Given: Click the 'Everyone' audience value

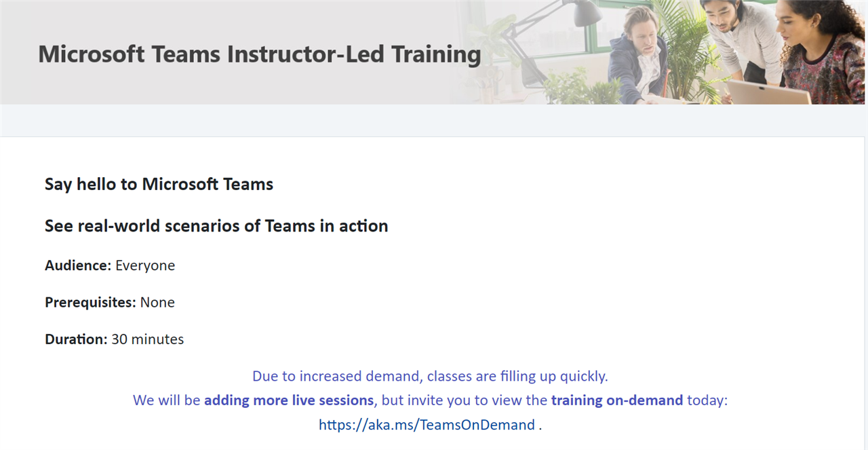Looking at the screenshot, I should coord(145,265).
